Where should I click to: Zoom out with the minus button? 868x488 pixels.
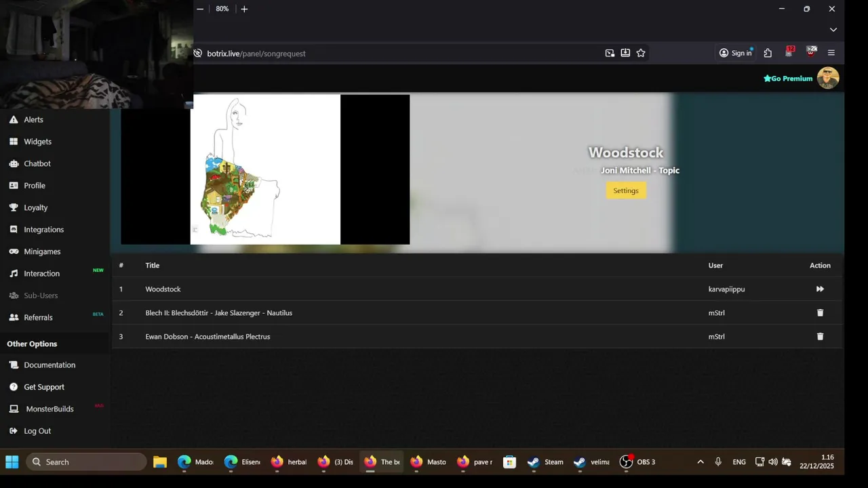[x=200, y=9]
